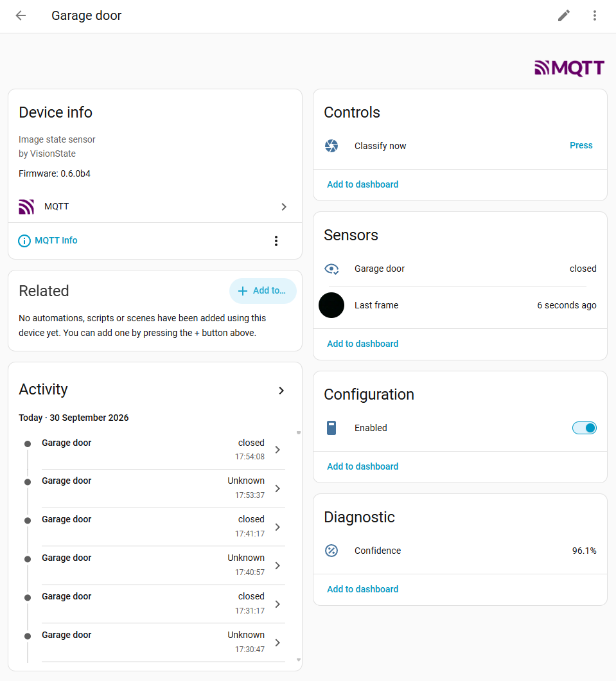This screenshot has width=616, height=681.
Task: Open the Device info three-dot menu
Action: click(276, 241)
